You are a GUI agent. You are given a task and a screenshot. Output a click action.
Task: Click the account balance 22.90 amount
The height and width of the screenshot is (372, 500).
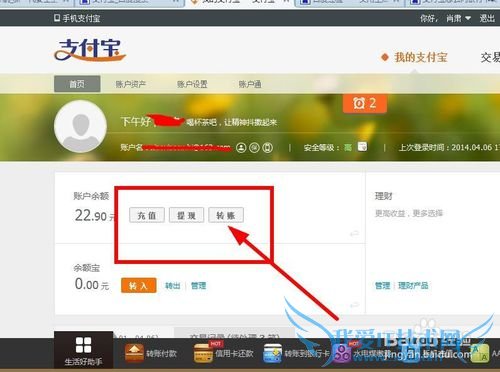(x=91, y=216)
